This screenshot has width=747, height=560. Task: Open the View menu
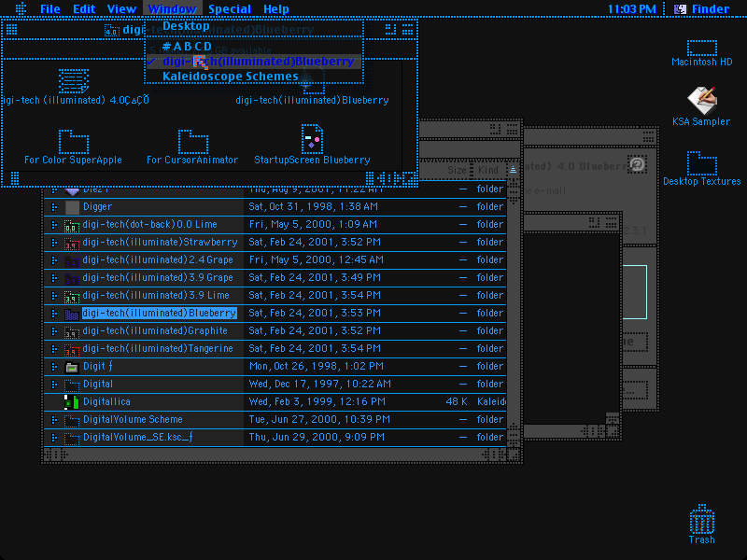tap(121, 9)
